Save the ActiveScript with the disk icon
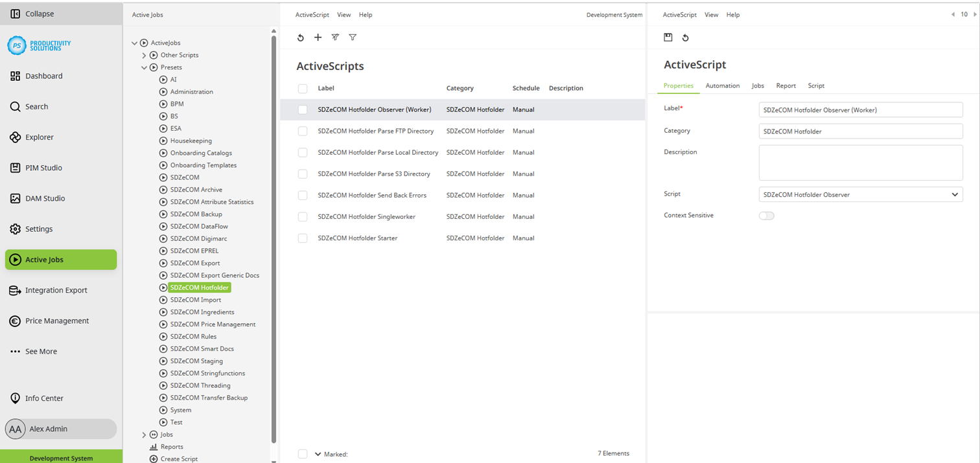 pos(668,37)
